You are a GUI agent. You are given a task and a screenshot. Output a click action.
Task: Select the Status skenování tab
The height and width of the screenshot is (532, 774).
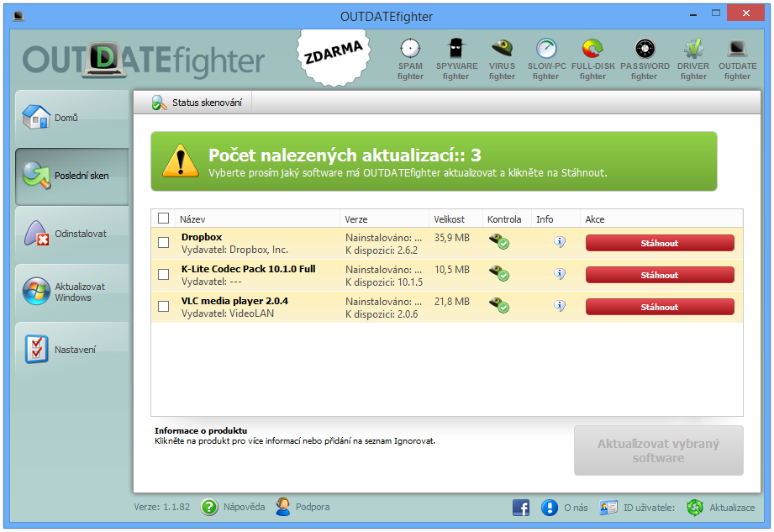click(197, 103)
